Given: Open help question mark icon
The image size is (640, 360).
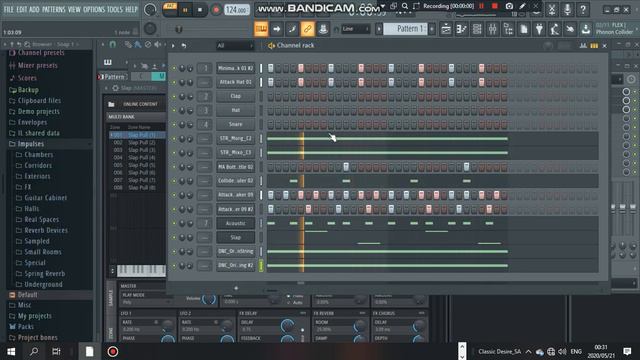Looking at the screenshot, I should (583, 9).
